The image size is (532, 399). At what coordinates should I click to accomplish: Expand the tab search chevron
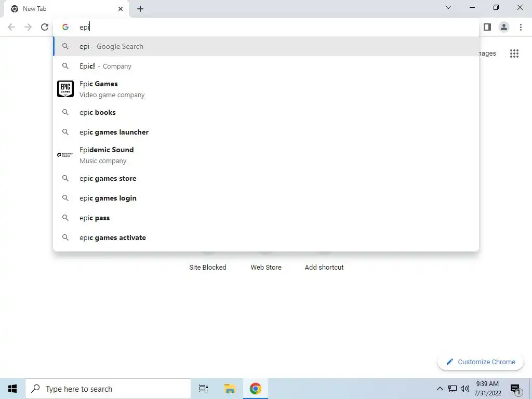(448, 7)
